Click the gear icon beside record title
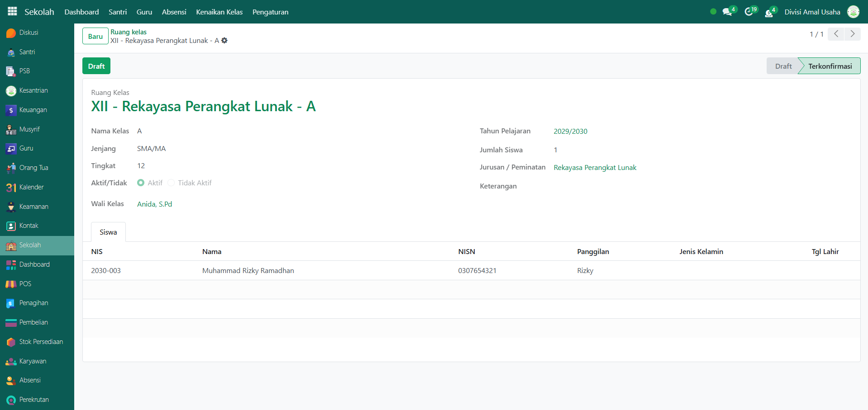The image size is (868, 410). tap(224, 41)
